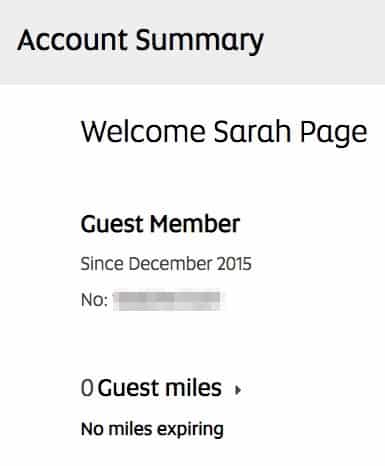Click the Welcome Sarah Page greeting
This screenshot has width=385, height=466.
click(x=224, y=132)
